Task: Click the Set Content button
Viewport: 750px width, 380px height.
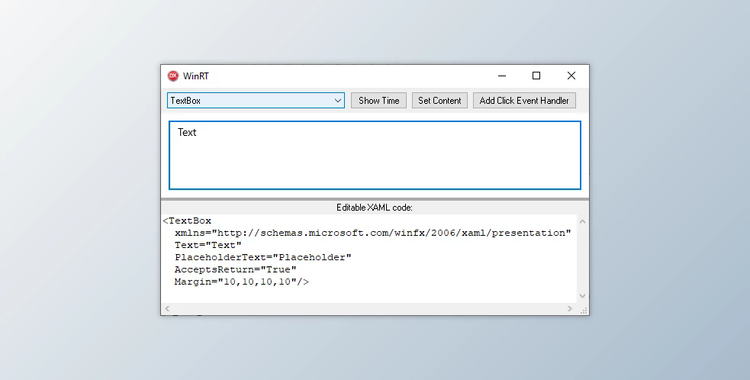Action: [x=440, y=101]
